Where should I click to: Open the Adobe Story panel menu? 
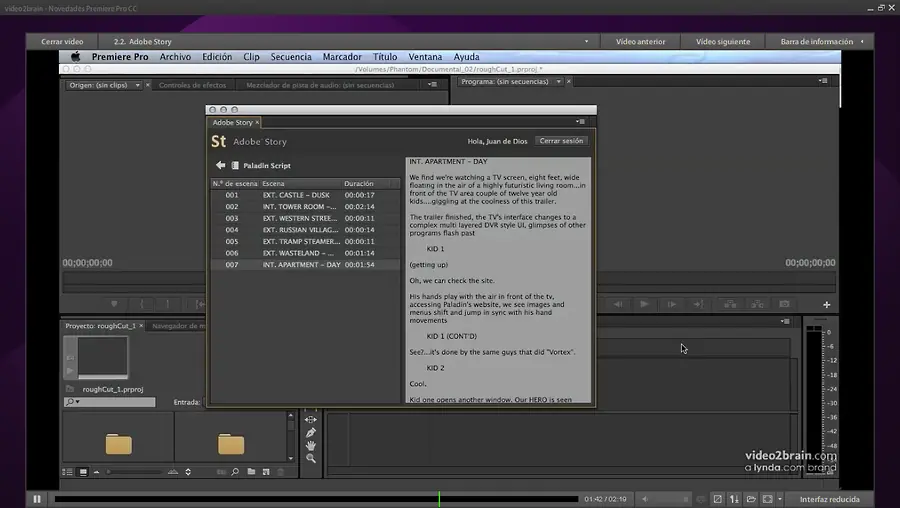tap(580, 122)
